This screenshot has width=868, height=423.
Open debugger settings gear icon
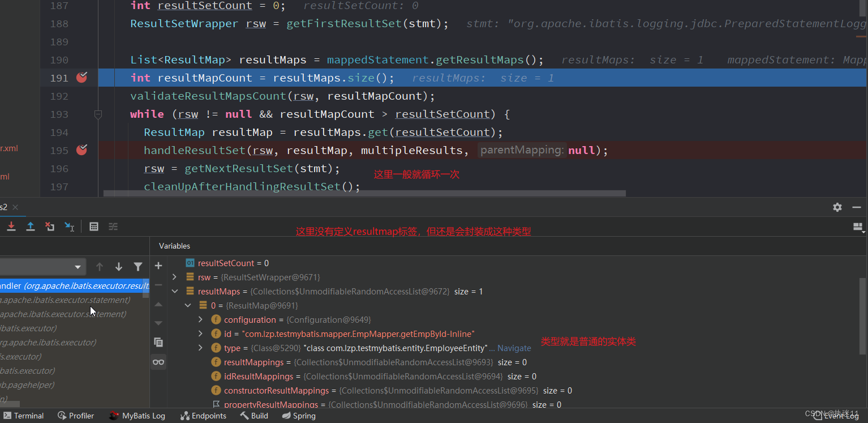pyautogui.click(x=837, y=207)
